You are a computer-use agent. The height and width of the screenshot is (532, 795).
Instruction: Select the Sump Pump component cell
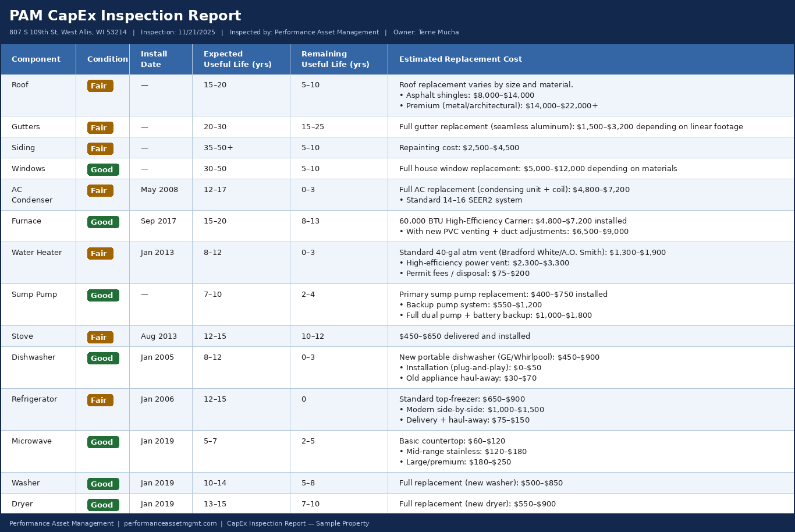pos(38,305)
